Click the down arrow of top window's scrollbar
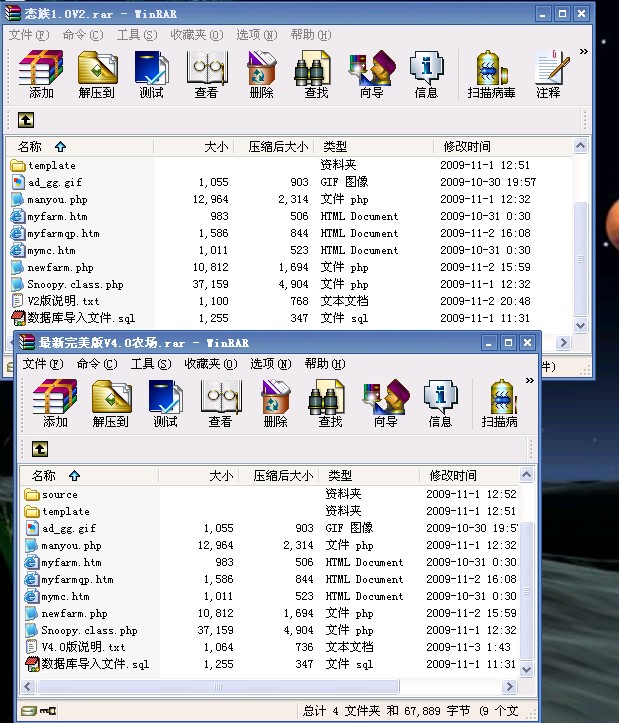 point(581,325)
